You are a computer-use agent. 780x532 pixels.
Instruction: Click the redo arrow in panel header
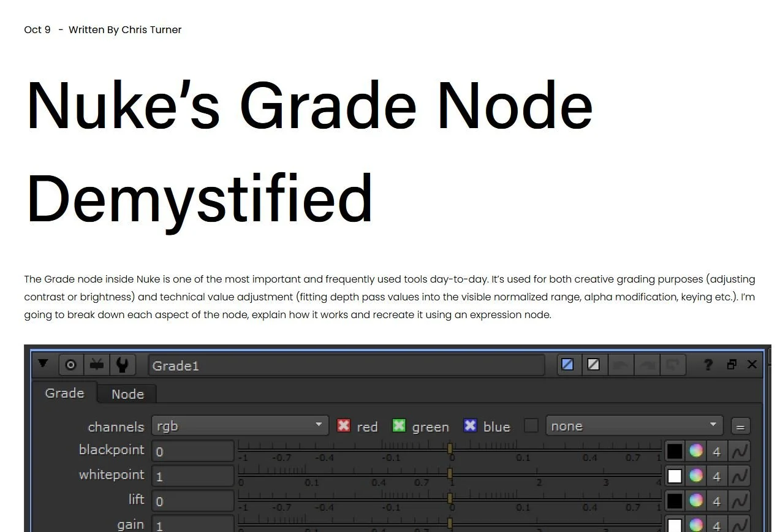pyautogui.click(x=646, y=365)
